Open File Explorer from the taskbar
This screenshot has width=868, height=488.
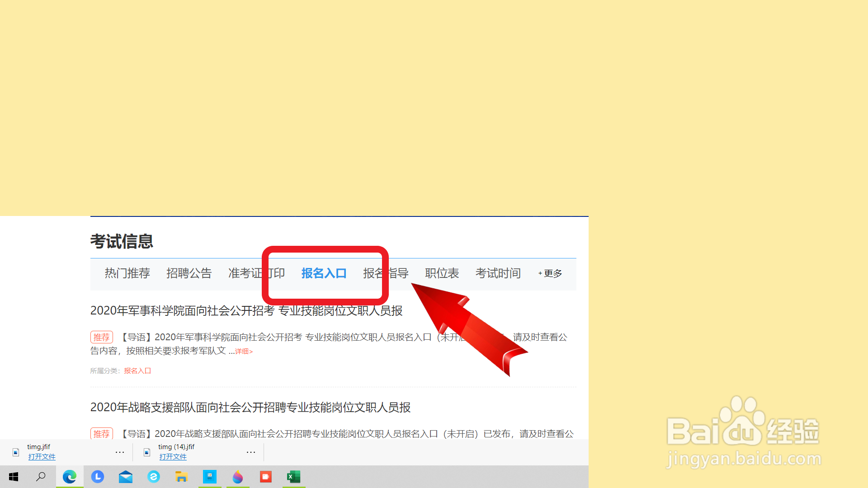click(x=181, y=477)
